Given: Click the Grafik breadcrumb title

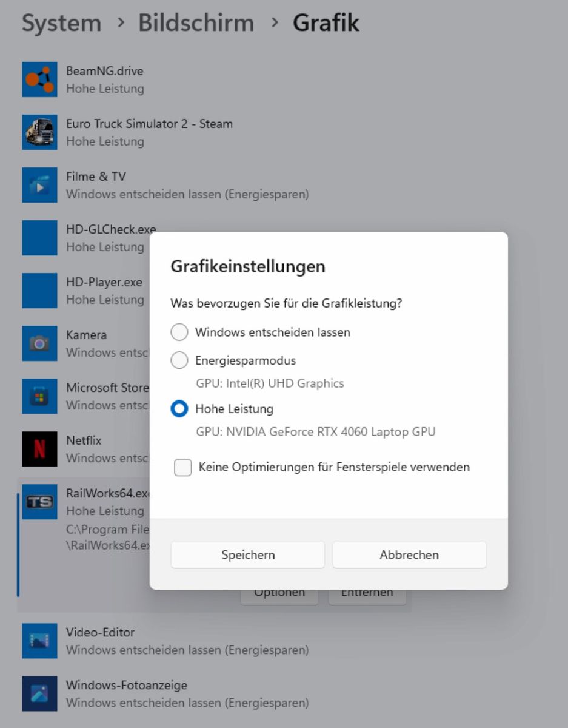Looking at the screenshot, I should click(326, 23).
